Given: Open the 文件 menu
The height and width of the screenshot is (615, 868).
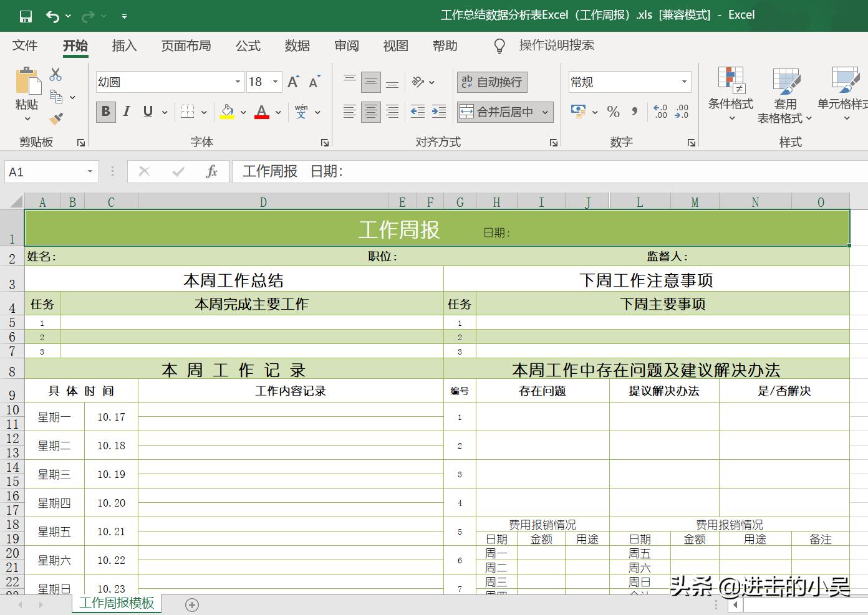Looking at the screenshot, I should click(x=25, y=45).
